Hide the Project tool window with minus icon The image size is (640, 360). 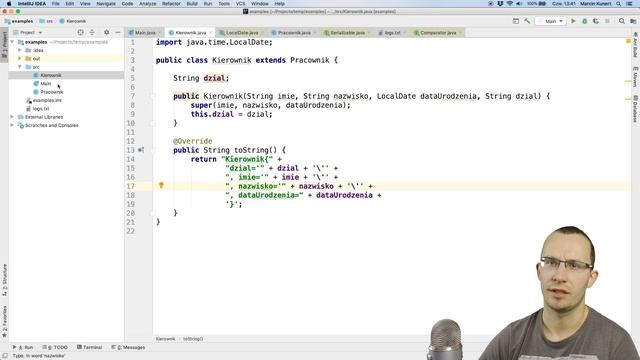tap(118, 32)
